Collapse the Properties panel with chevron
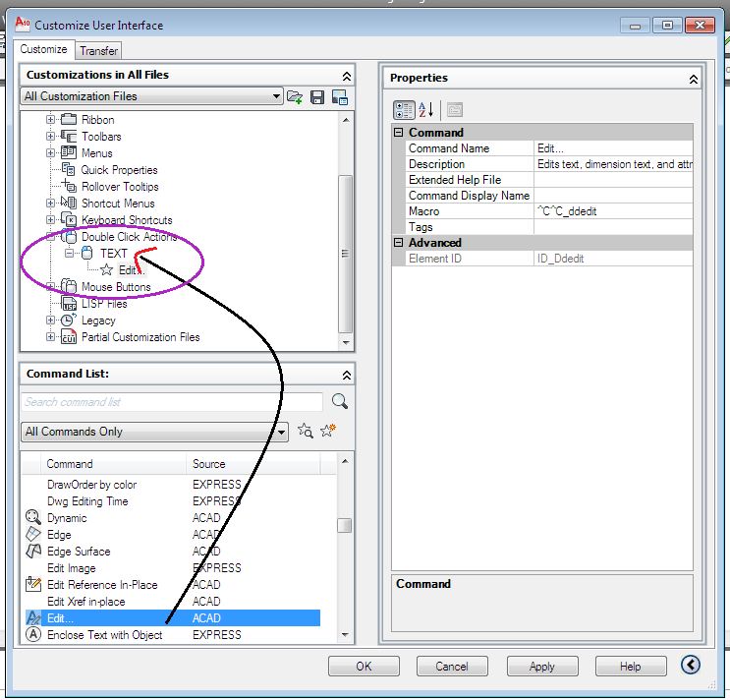The image size is (730, 700). coord(694,80)
